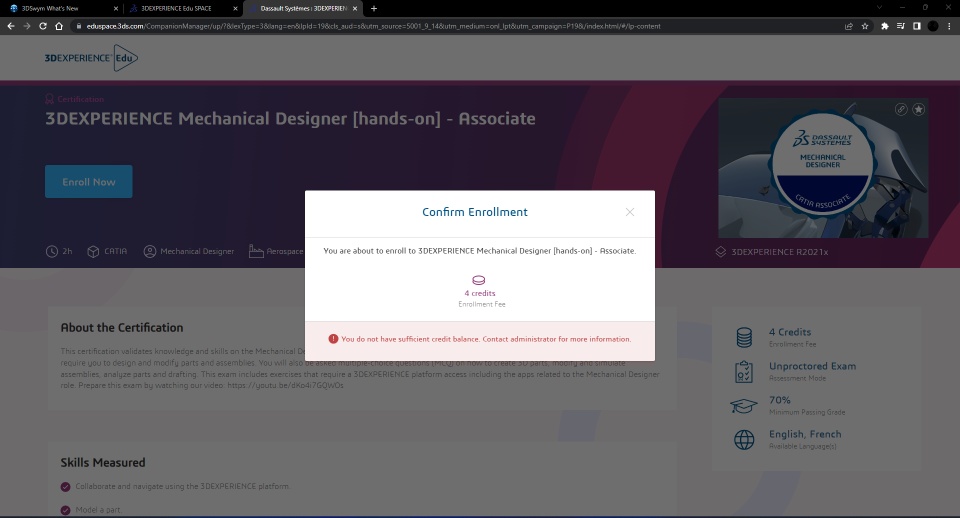Click the red error alert icon

tap(333, 339)
